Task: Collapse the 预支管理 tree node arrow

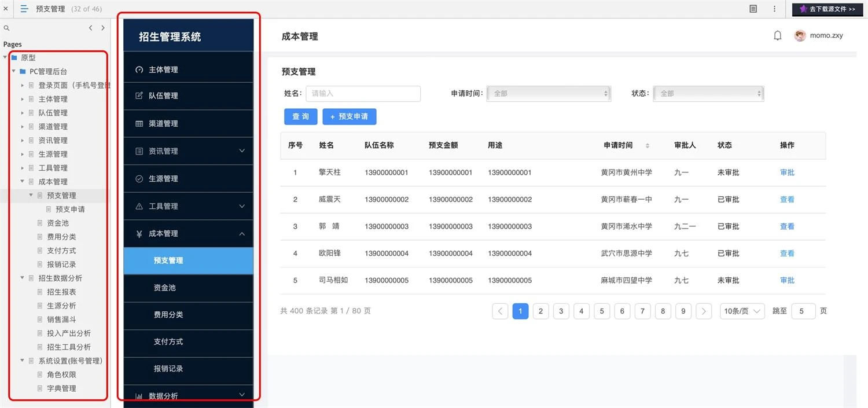Action: click(x=31, y=195)
